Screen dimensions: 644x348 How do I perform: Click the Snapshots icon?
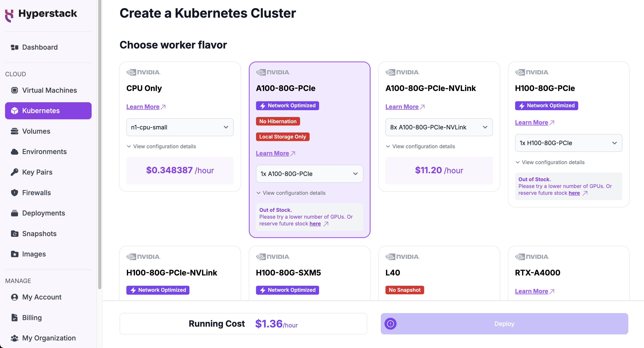pos(15,234)
